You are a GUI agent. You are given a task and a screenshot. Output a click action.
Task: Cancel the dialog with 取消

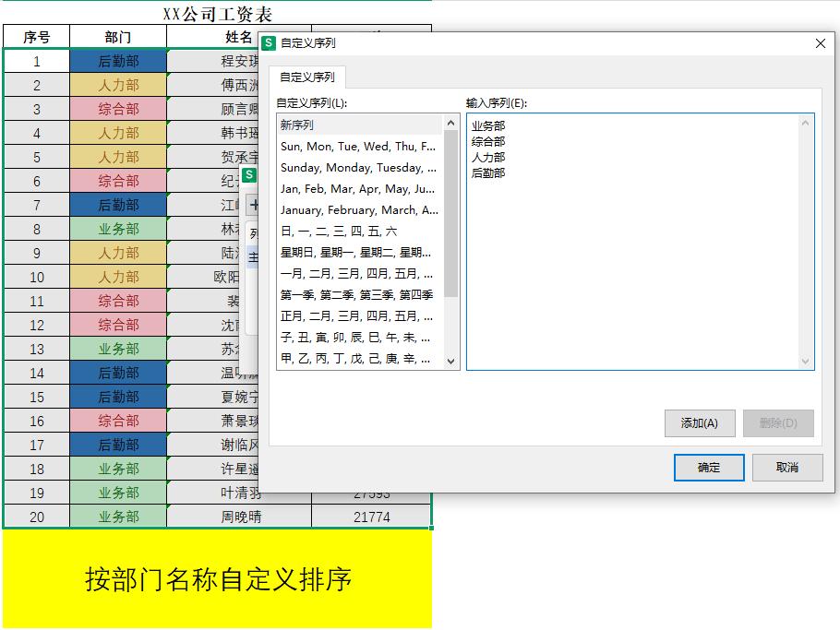(x=787, y=468)
